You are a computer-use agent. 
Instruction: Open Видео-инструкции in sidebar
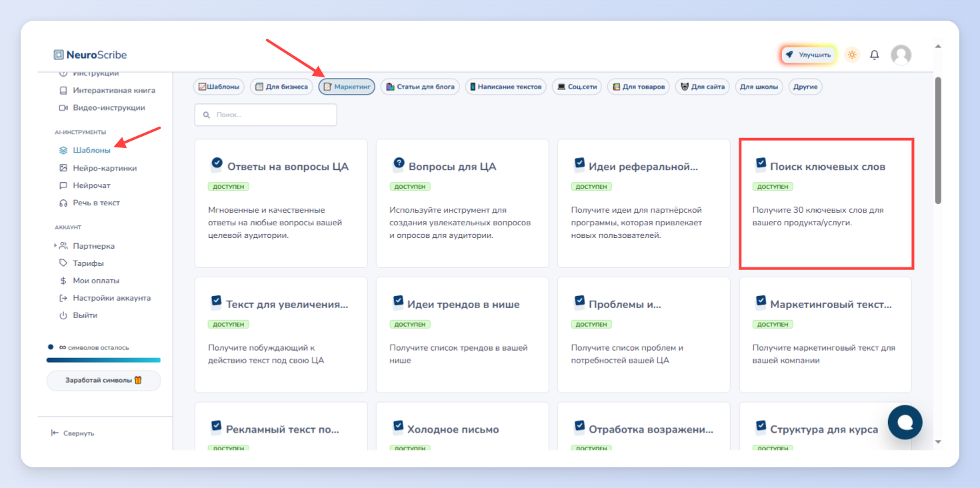coord(109,108)
